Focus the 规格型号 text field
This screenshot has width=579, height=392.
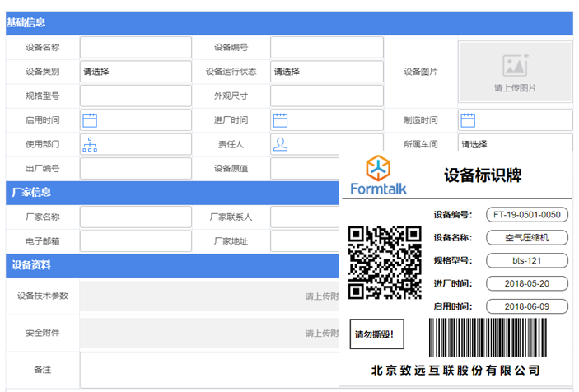pyautogui.click(x=135, y=96)
